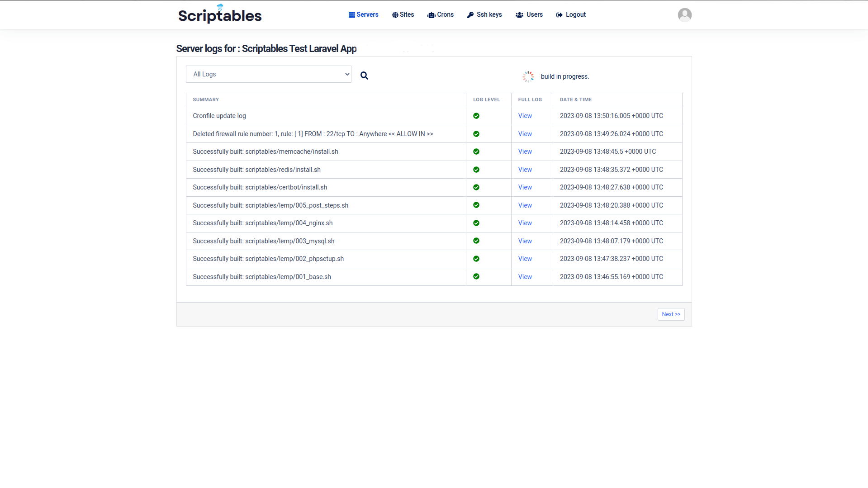This screenshot has height=488, width=868.
Task: Click green check icon for 005_post_steps.sh row
Action: 476,205
